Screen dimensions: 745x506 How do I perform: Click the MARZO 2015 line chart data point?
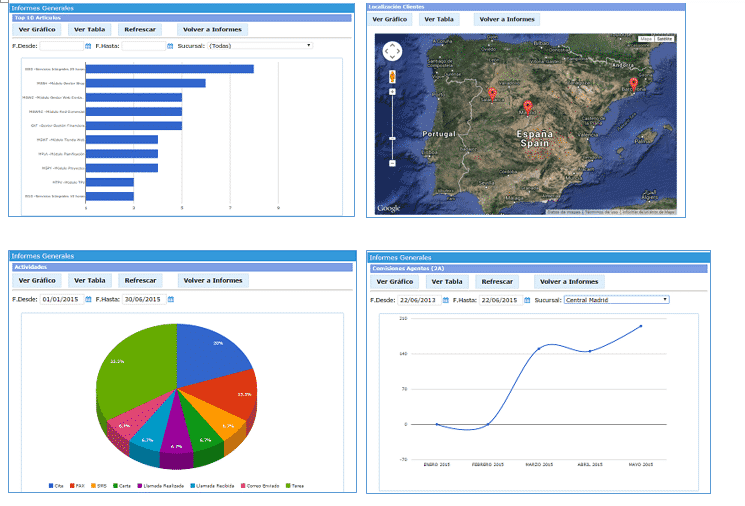(x=539, y=349)
